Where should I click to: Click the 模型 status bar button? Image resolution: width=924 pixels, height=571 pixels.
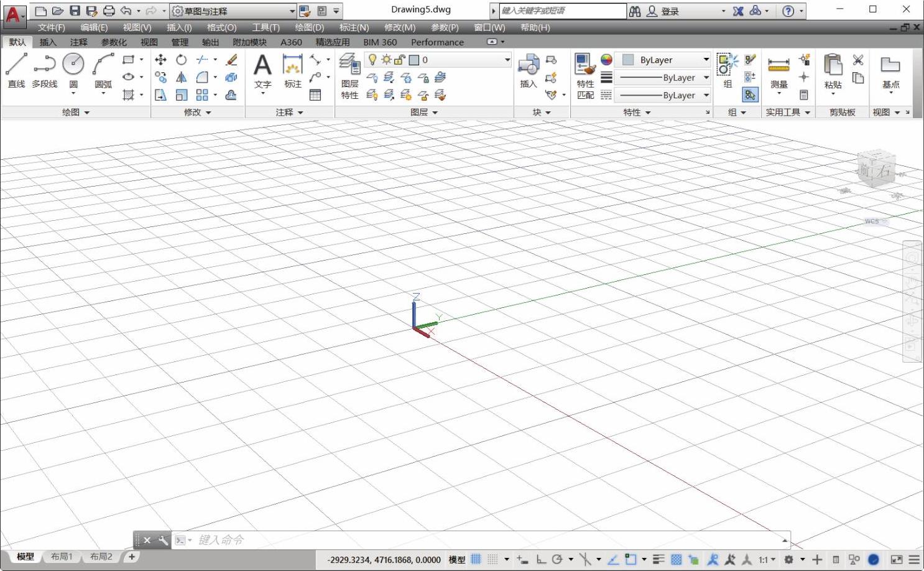(457, 560)
